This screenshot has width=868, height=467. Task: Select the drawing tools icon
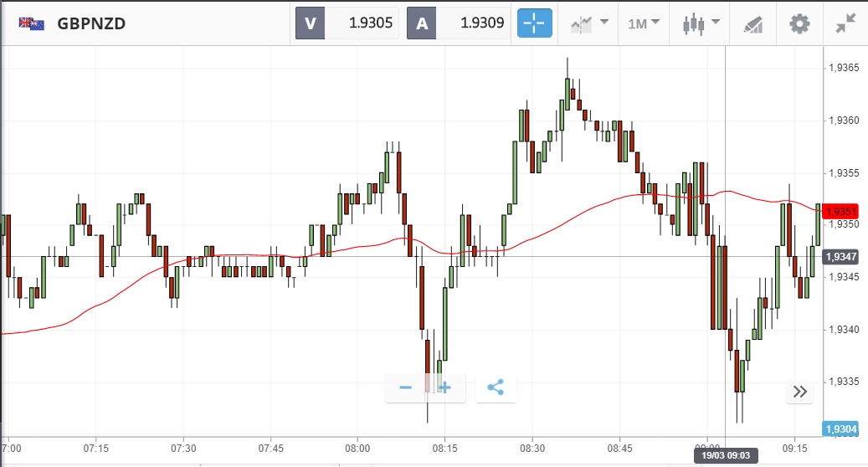coord(752,23)
